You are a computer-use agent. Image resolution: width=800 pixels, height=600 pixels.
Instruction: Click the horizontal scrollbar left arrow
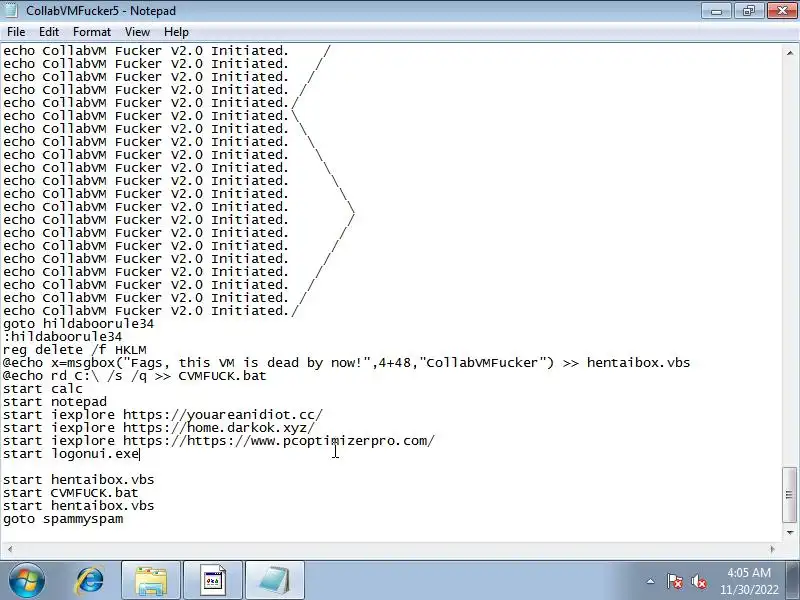click(x=10, y=549)
